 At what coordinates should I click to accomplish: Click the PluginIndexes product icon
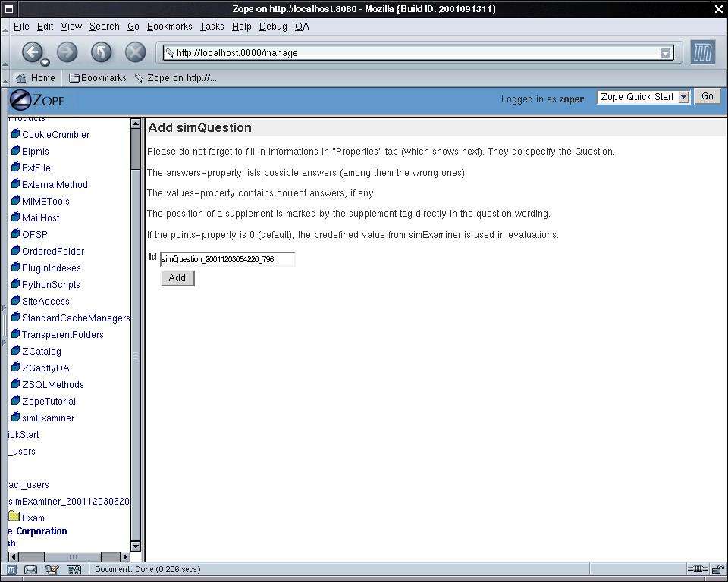(15, 268)
